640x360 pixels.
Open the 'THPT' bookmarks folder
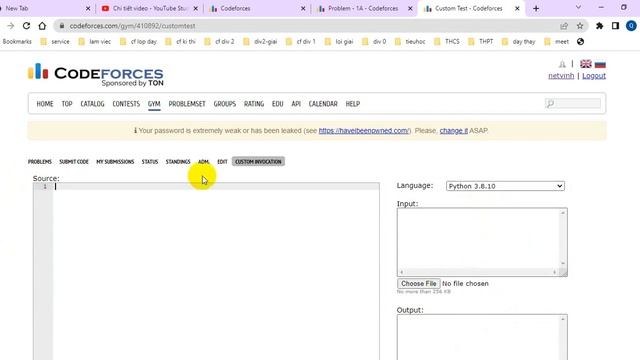[x=480, y=42]
